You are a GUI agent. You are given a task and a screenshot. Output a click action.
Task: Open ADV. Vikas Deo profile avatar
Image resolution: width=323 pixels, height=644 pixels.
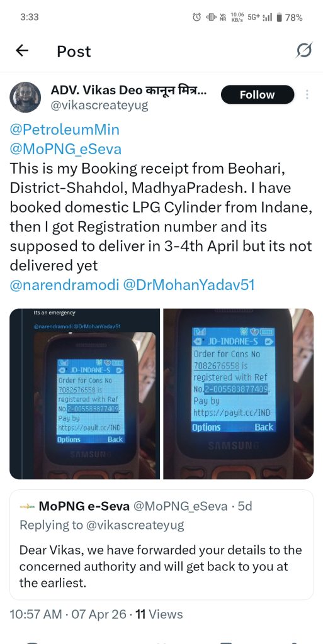click(25, 97)
